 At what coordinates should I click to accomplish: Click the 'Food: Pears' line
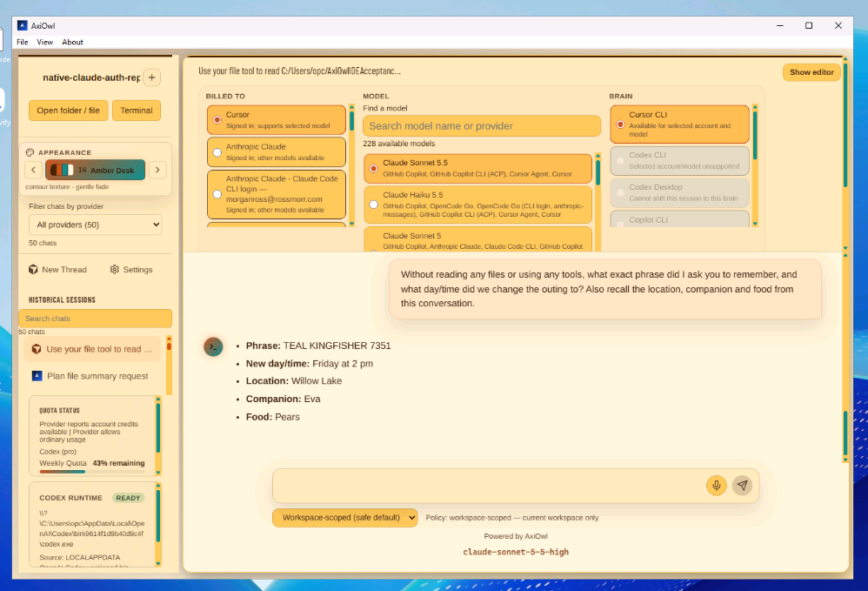click(x=273, y=417)
